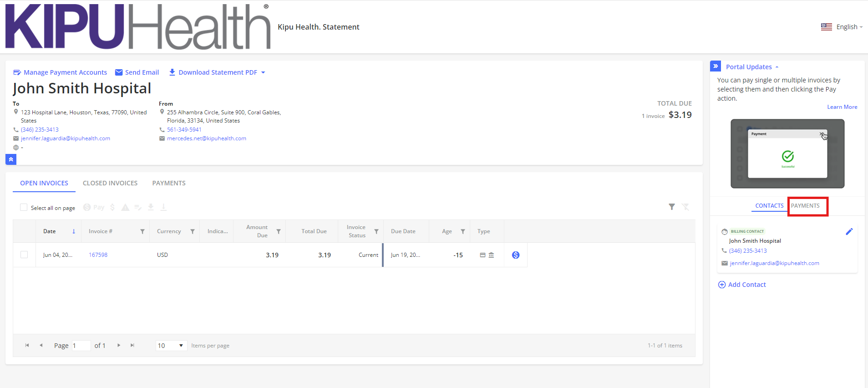Check Select all on page checkbox
Viewport: 868px width, 388px height.
[x=24, y=207]
